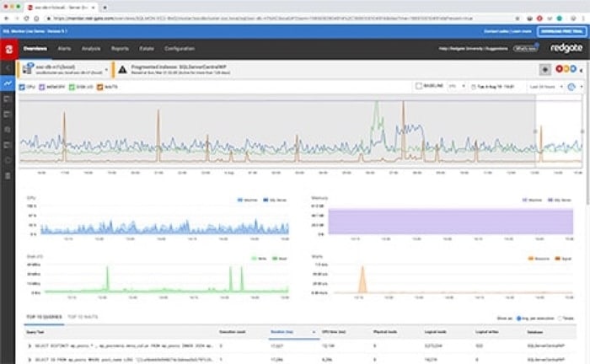
Task: Click the blue clock refresh icon
Action: (x=571, y=87)
